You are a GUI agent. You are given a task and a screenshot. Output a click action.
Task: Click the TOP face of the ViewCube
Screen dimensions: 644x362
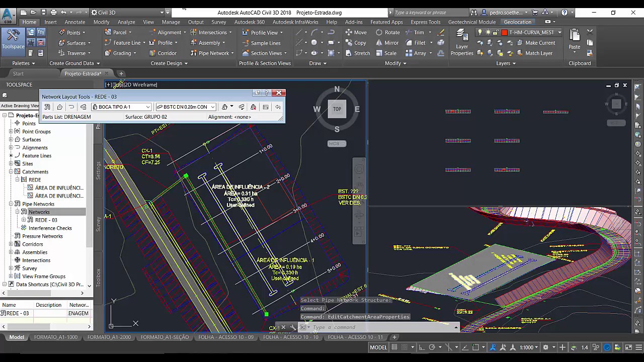337,109
